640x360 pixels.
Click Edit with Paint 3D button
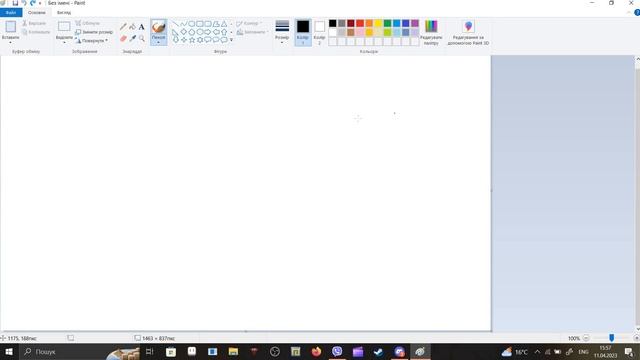tap(468, 32)
